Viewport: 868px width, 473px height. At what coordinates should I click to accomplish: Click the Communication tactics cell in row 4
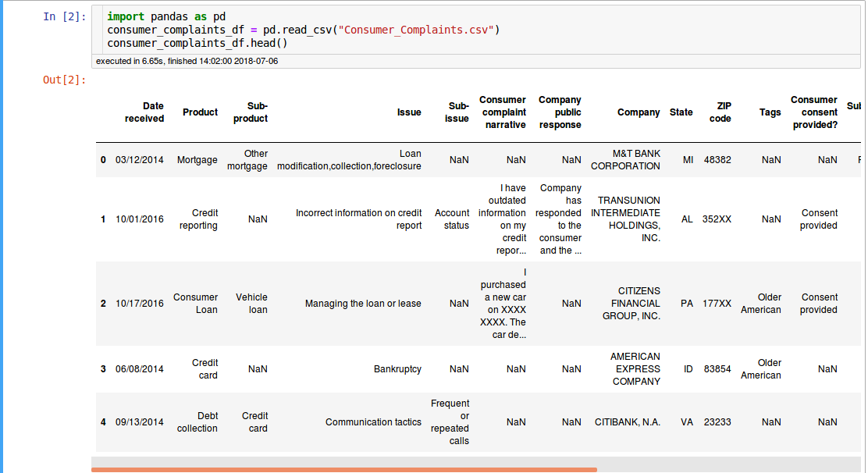(373, 421)
